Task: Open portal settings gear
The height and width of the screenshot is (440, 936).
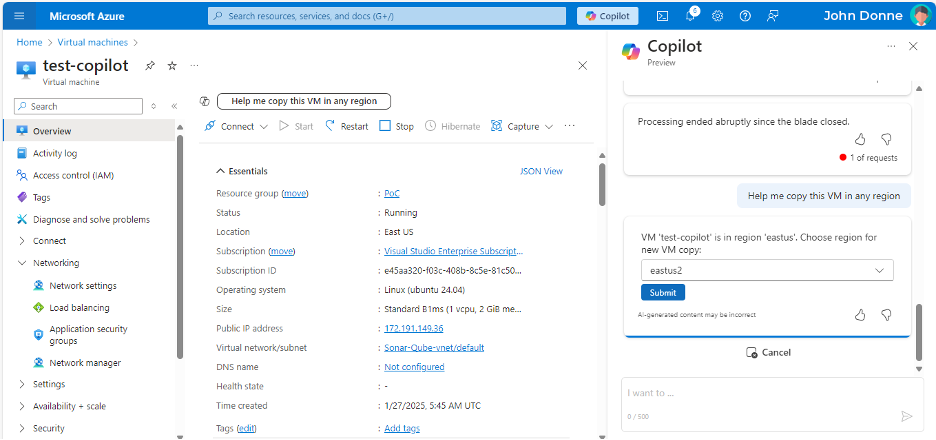Action: (718, 16)
